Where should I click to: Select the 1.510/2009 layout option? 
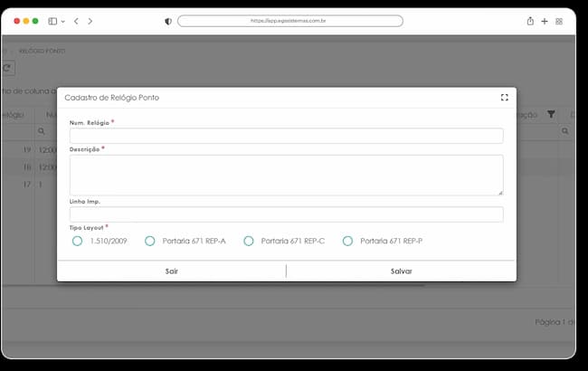tap(78, 241)
